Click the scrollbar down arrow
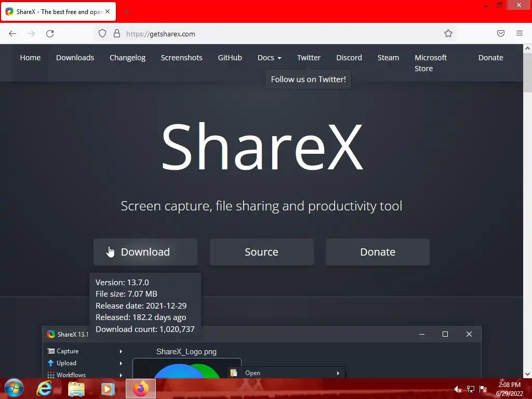The height and width of the screenshot is (399, 532). pos(527,374)
